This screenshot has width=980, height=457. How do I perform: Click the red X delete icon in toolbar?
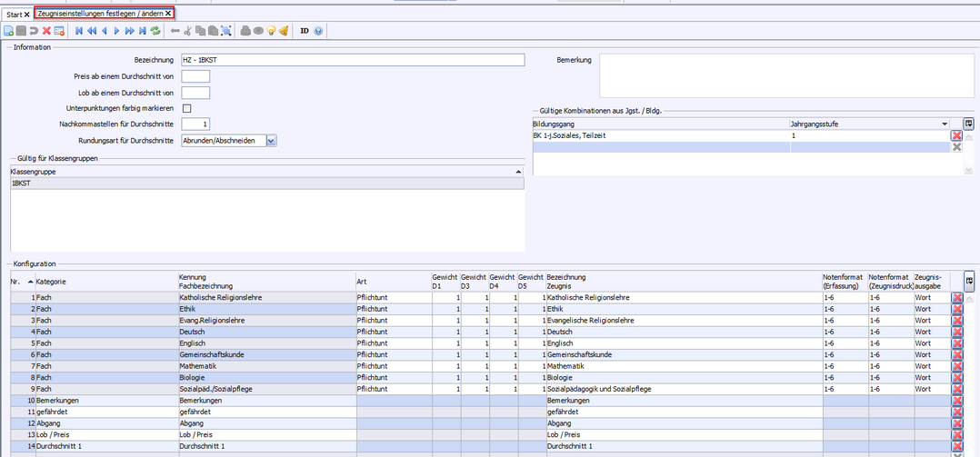coord(46,31)
